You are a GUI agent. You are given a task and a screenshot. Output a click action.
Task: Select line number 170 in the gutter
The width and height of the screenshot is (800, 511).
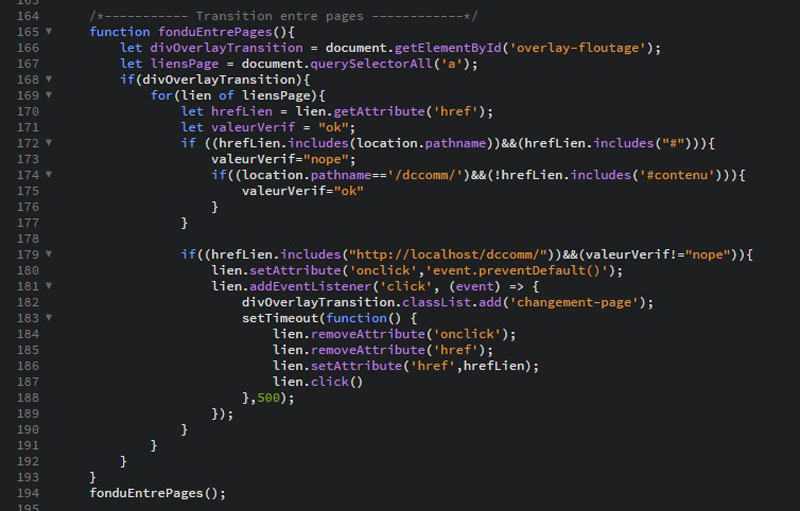tap(28, 112)
